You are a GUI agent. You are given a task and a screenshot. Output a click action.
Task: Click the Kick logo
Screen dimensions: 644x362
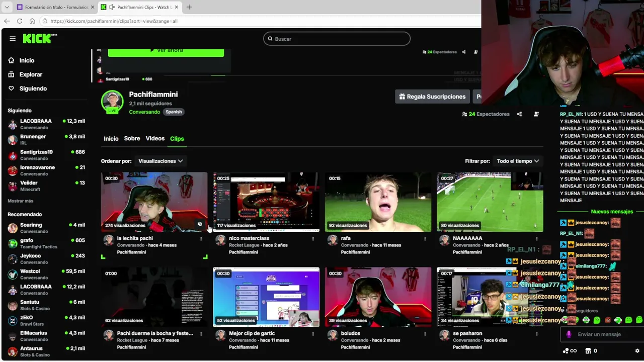(39, 39)
